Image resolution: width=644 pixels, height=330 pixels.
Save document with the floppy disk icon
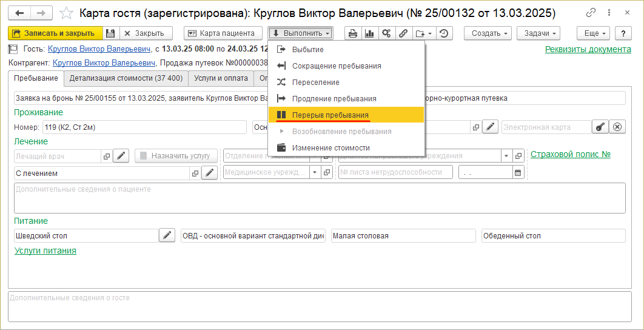tap(110, 33)
